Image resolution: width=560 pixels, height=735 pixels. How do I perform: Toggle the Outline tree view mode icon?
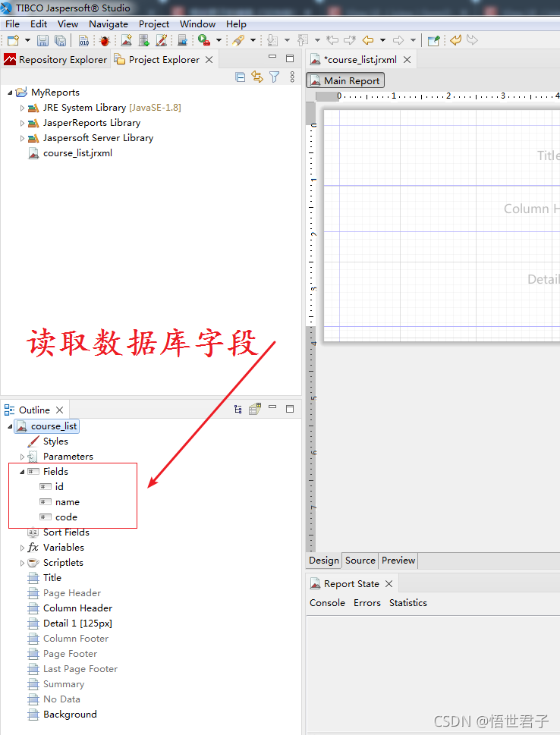238,409
